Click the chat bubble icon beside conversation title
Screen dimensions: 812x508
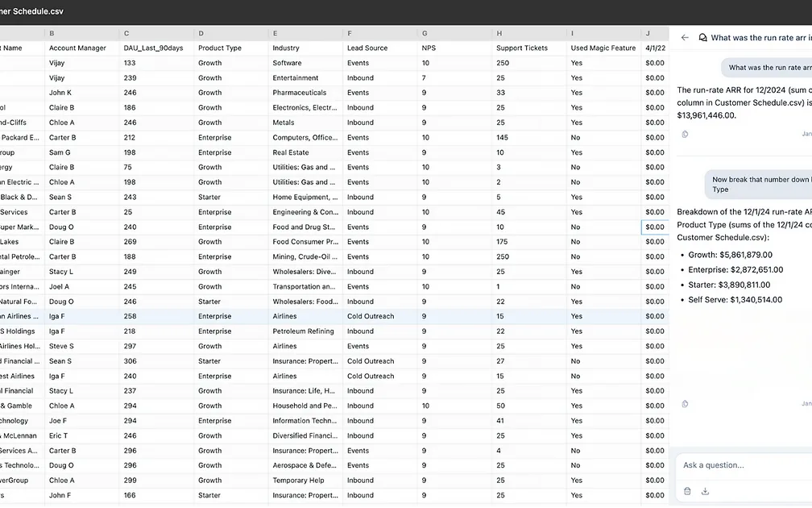pos(702,37)
